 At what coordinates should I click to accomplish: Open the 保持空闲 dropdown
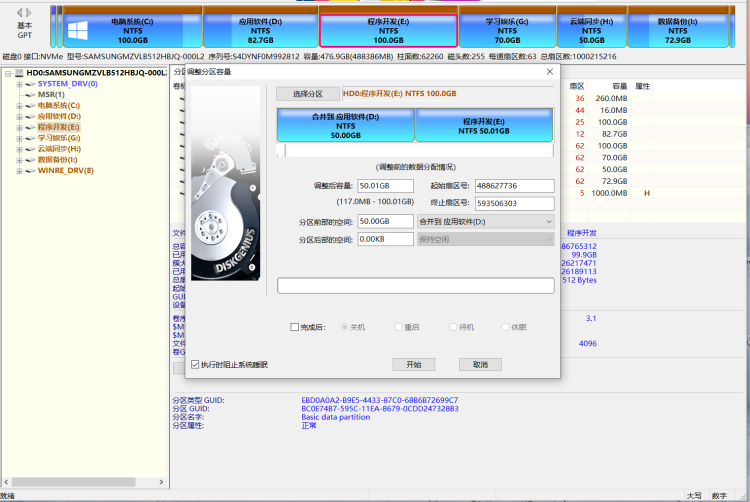coord(485,239)
